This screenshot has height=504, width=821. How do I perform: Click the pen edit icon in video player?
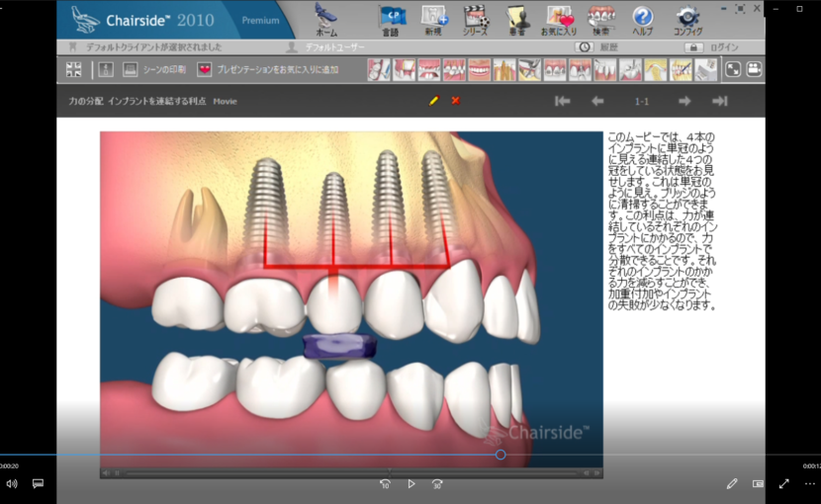[732, 484]
